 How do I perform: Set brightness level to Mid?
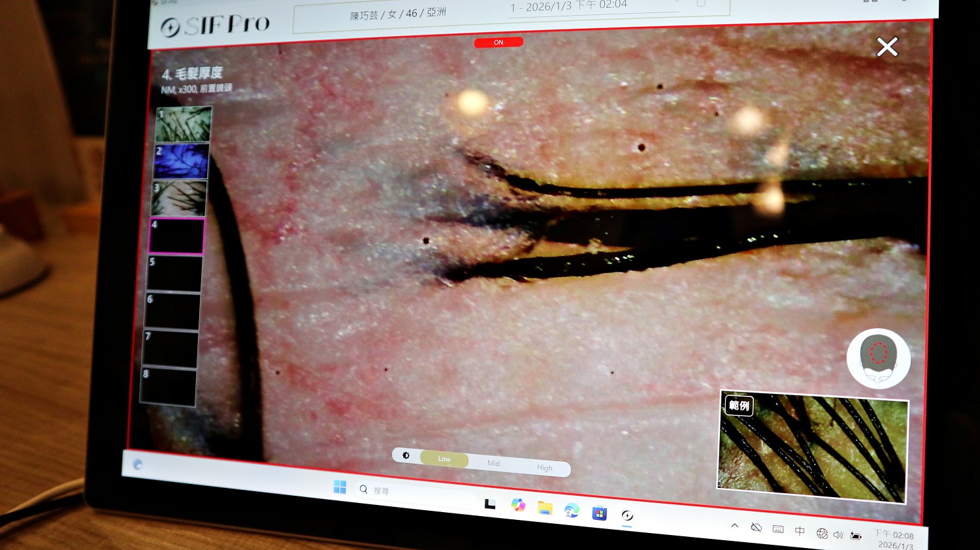coord(493,463)
